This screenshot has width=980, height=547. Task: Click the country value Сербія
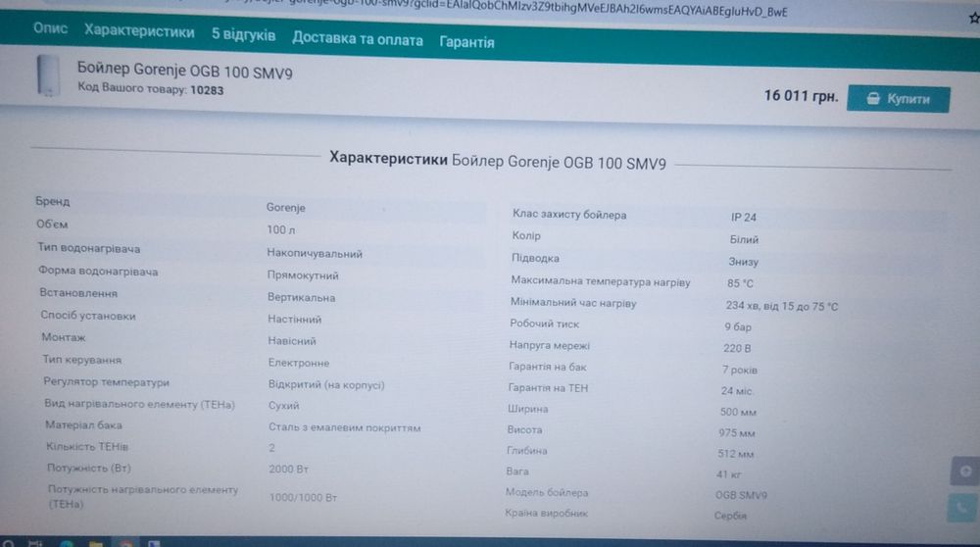pyautogui.click(x=730, y=516)
